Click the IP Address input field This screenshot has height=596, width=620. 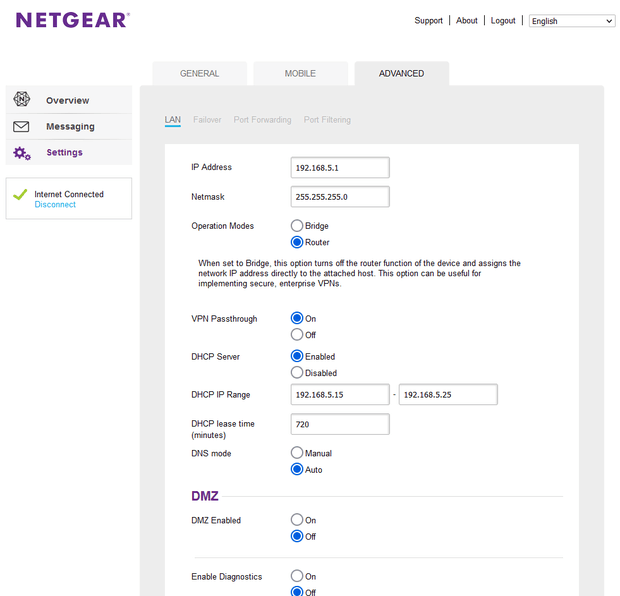click(x=339, y=167)
